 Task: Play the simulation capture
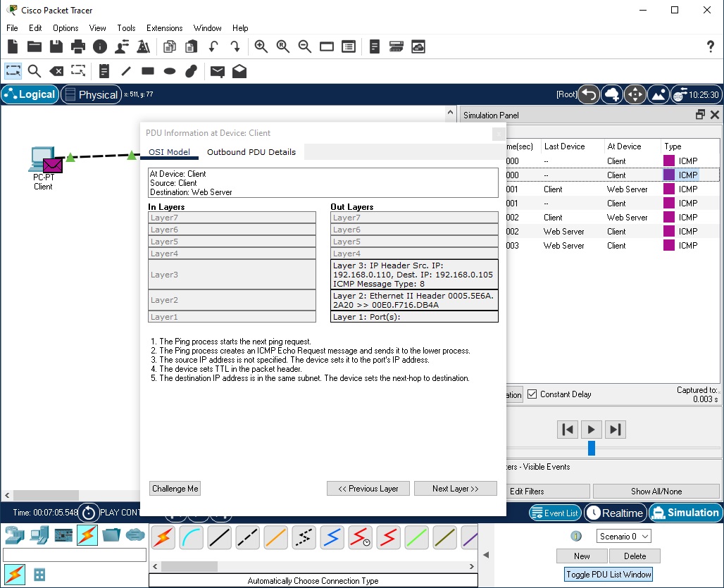(x=591, y=430)
